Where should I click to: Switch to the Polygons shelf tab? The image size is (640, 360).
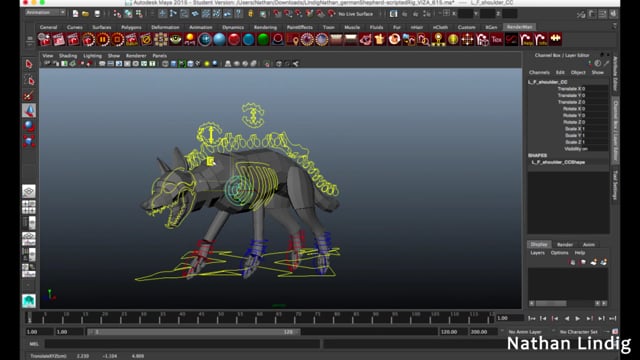point(131,27)
